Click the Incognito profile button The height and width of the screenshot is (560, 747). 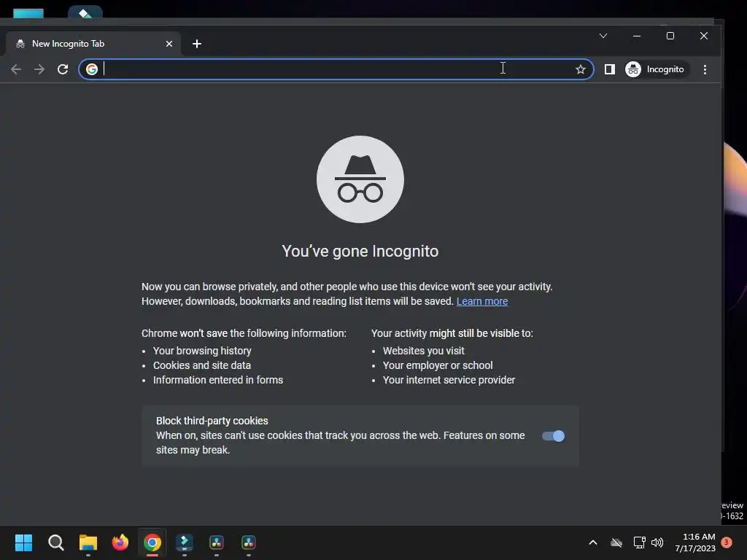point(656,69)
